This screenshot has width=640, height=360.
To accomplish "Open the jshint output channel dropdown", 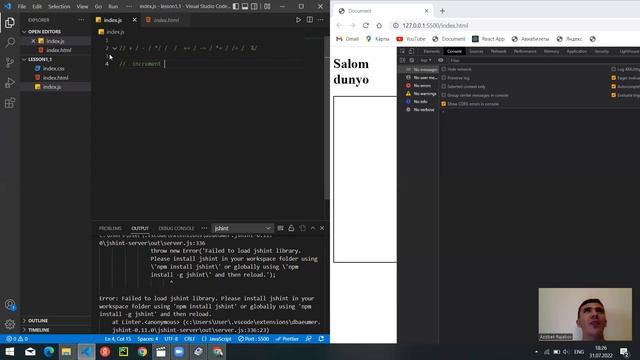I will click(x=242, y=228).
